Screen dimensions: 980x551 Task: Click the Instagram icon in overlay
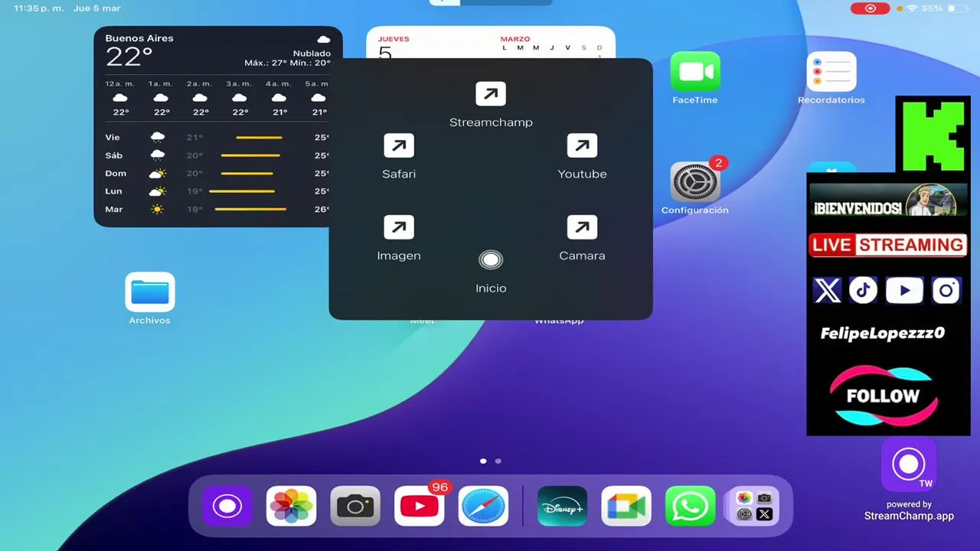946,291
